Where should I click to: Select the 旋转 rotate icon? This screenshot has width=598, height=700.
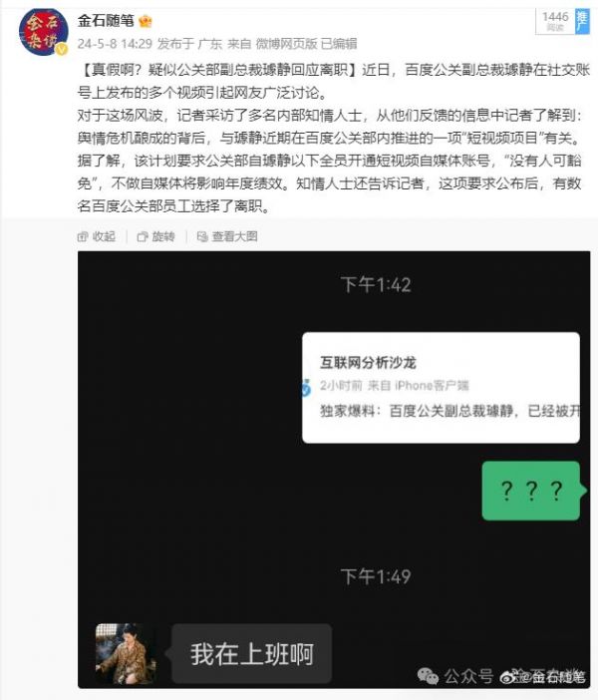(142, 236)
